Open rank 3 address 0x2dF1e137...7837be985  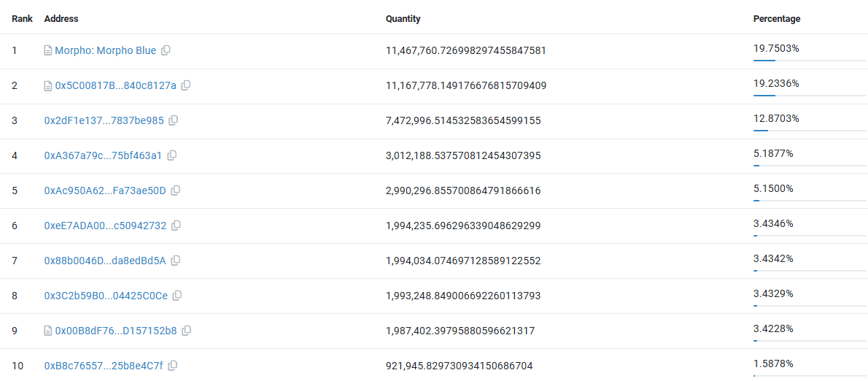coord(104,120)
